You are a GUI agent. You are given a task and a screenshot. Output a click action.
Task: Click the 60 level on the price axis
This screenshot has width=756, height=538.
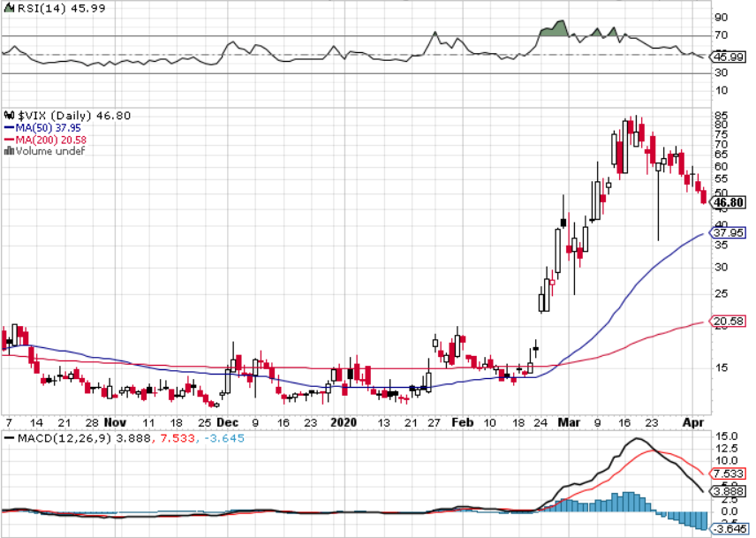tap(722, 166)
